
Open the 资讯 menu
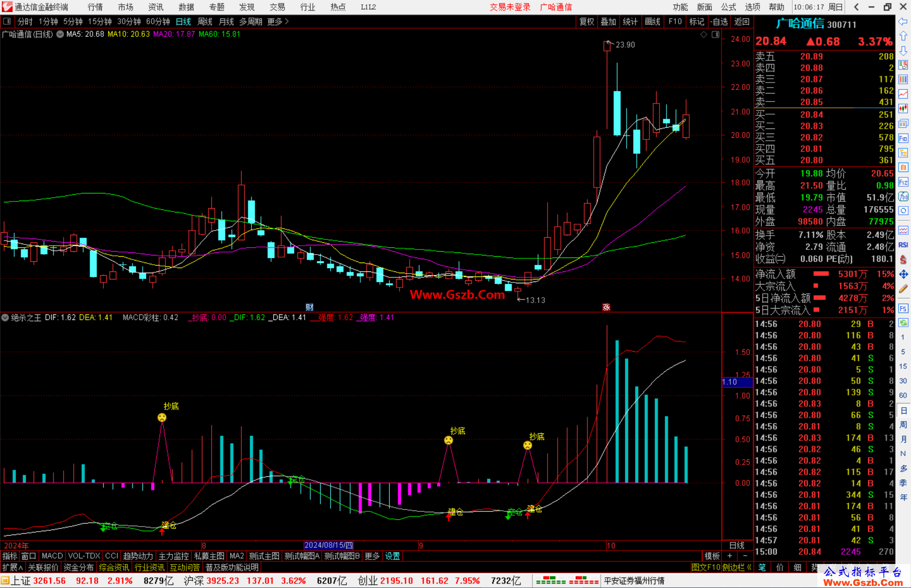point(156,7)
